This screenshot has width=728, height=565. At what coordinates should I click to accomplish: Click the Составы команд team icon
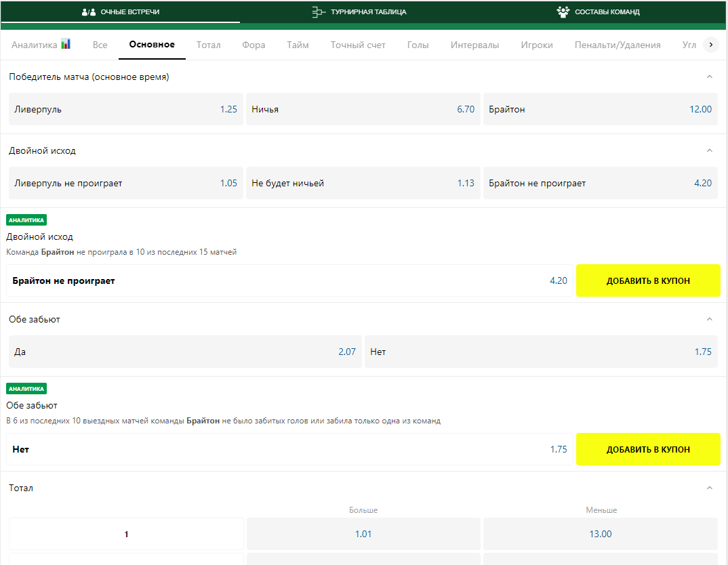563,12
